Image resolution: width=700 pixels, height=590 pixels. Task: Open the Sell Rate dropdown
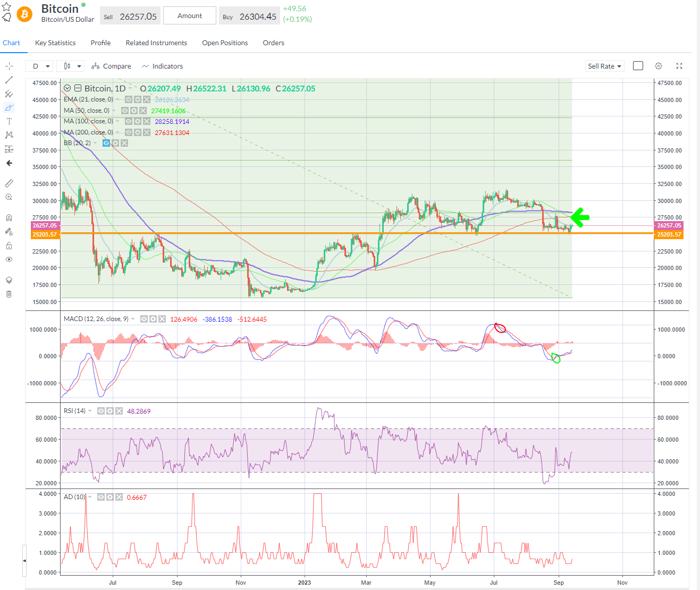coord(604,66)
